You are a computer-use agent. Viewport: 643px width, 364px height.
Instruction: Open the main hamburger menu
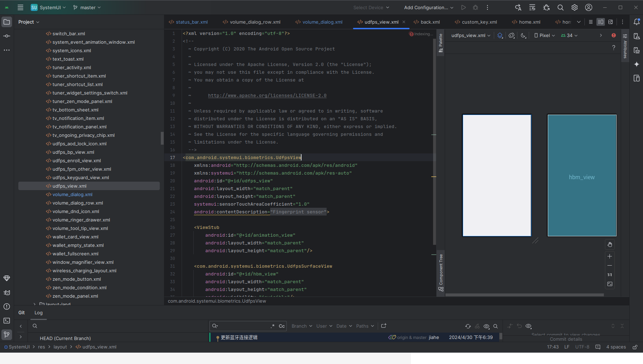coord(20,7)
